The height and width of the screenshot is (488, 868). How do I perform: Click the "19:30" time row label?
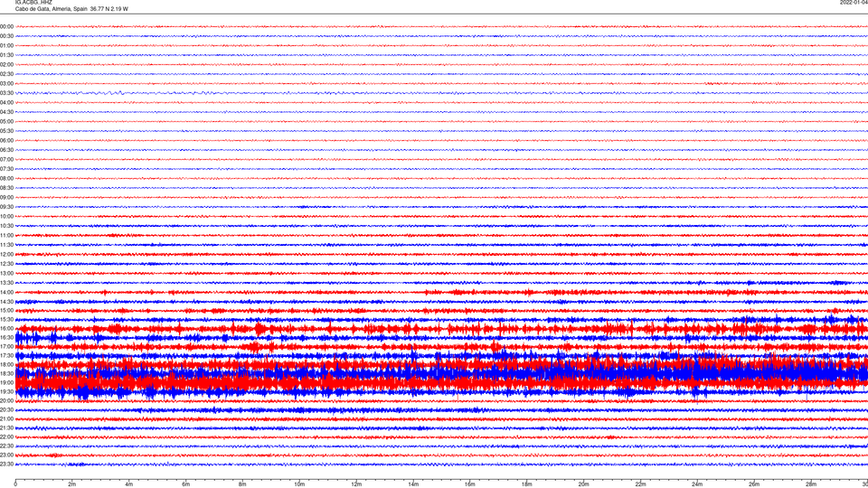click(6, 391)
